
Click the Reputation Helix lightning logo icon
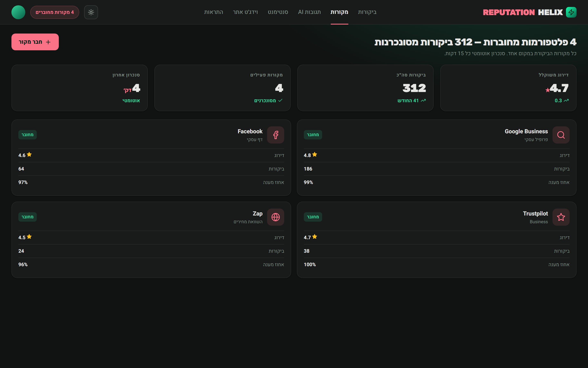pos(571,12)
